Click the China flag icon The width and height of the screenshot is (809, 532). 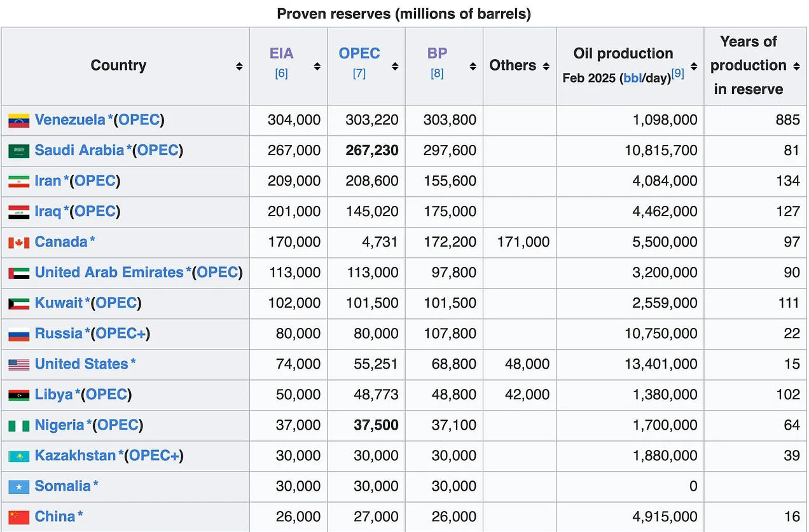click(x=18, y=517)
